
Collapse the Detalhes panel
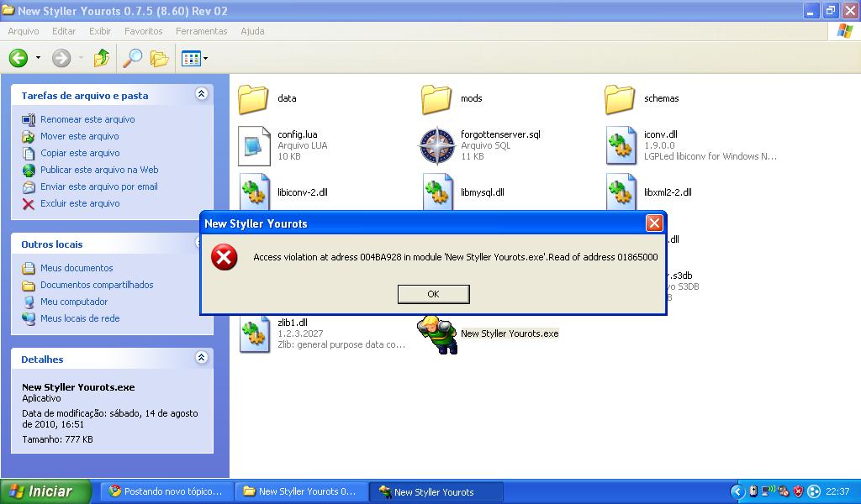coord(202,358)
